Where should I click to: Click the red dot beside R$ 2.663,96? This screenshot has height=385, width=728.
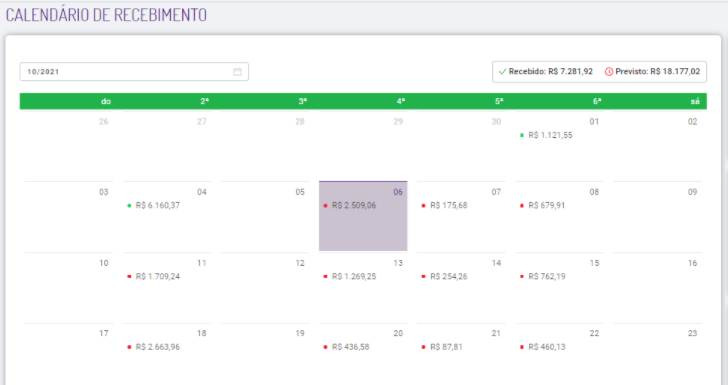tap(129, 347)
